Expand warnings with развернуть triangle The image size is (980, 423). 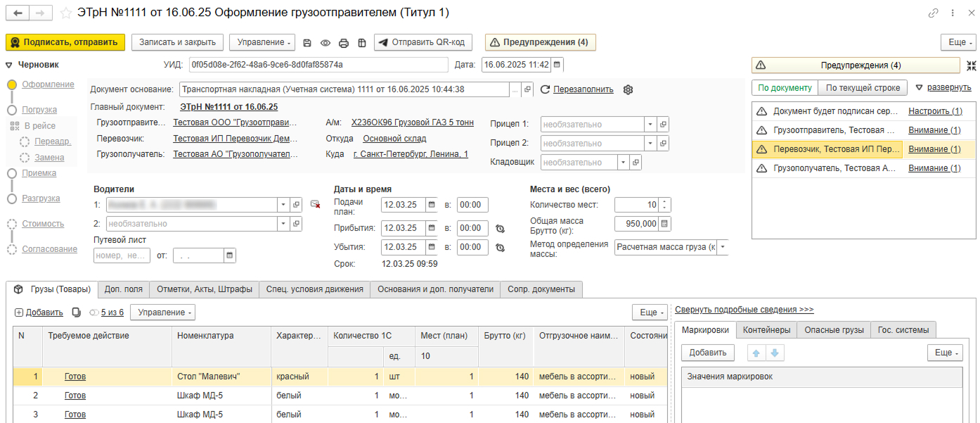click(918, 88)
